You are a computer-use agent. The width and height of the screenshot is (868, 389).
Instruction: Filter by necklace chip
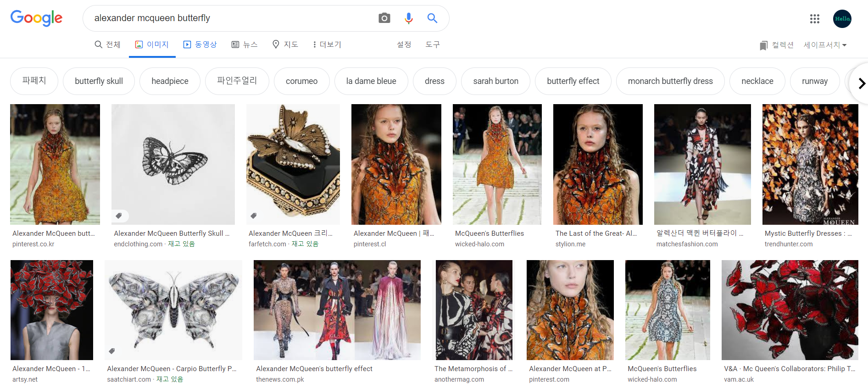(x=757, y=81)
